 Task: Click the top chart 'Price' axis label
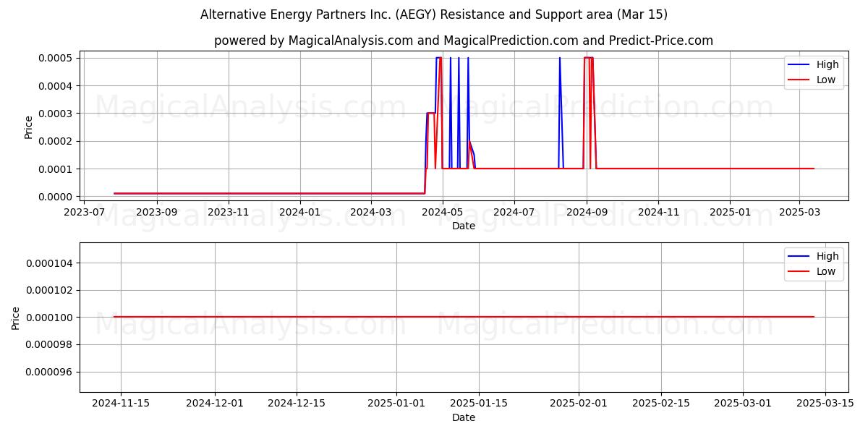pyautogui.click(x=29, y=127)
